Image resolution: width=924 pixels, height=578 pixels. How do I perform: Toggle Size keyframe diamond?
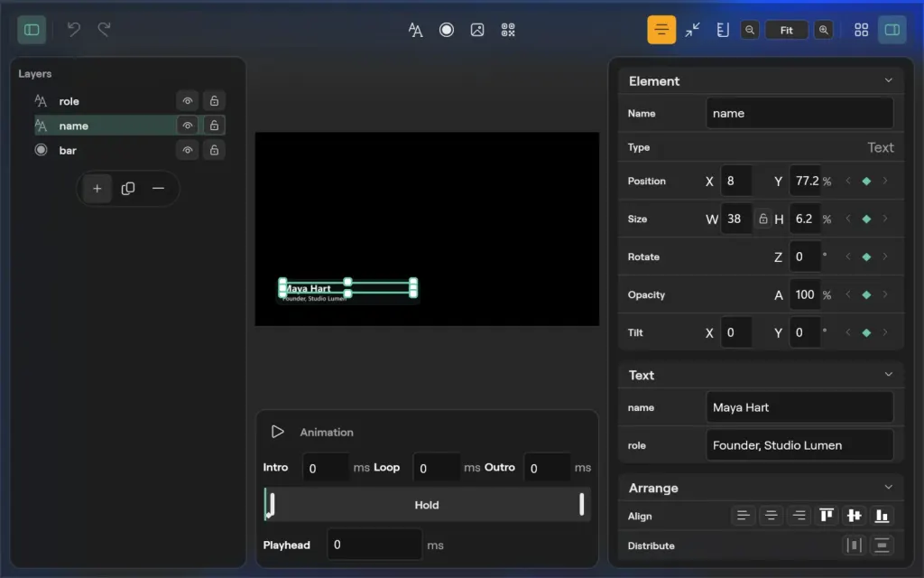(x=866, y=219)
